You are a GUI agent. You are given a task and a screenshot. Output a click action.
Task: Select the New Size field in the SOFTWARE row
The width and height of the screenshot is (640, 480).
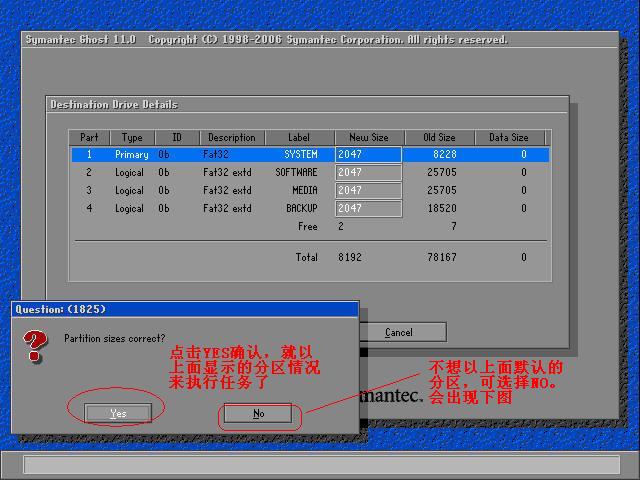367,173
